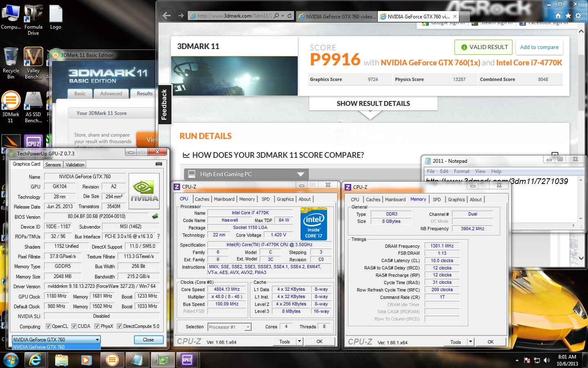Toggle the CUDA checkbox
Screen dimensions: 588x368
pyautogui.click(x=74, y=326)
